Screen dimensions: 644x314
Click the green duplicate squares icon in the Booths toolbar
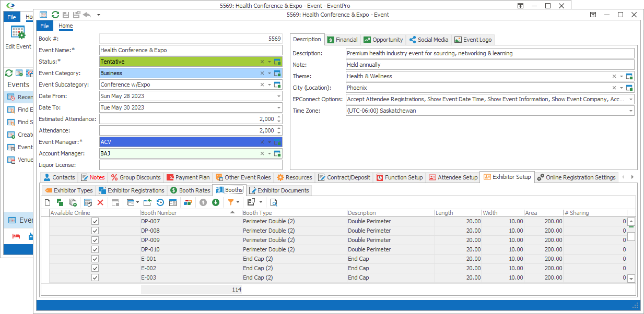(60, 202)
